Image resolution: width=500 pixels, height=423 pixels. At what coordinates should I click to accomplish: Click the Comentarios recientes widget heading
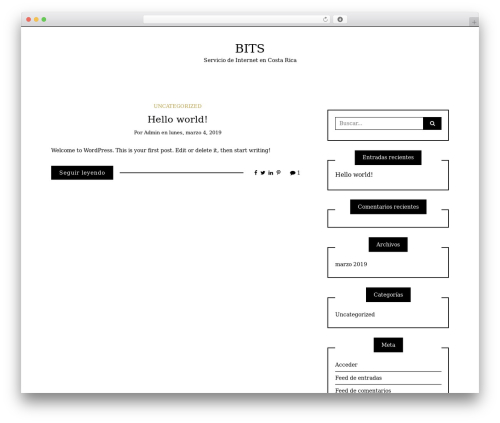tap(388, 207)
